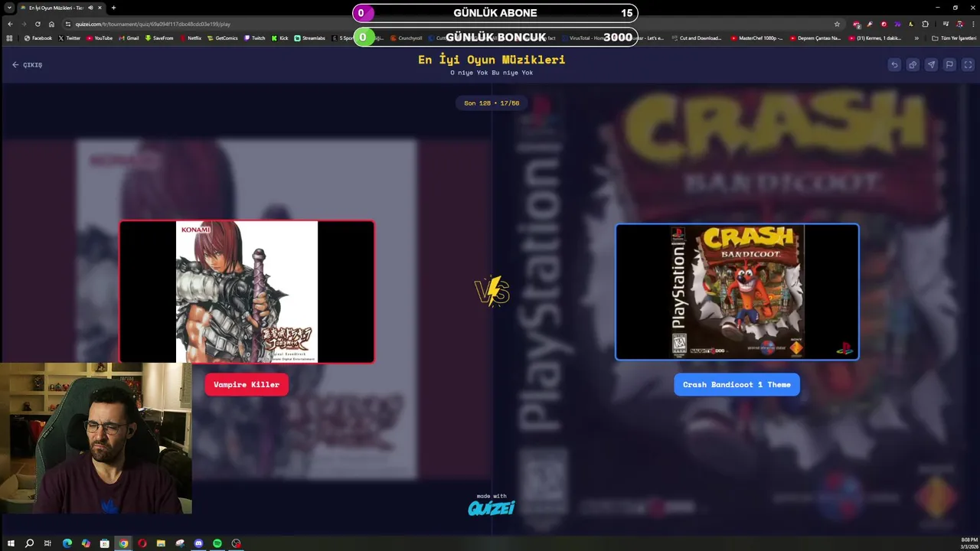Open the Netflix bookmark
Viewport: 980px width, 551px height.
pos(191,38)
